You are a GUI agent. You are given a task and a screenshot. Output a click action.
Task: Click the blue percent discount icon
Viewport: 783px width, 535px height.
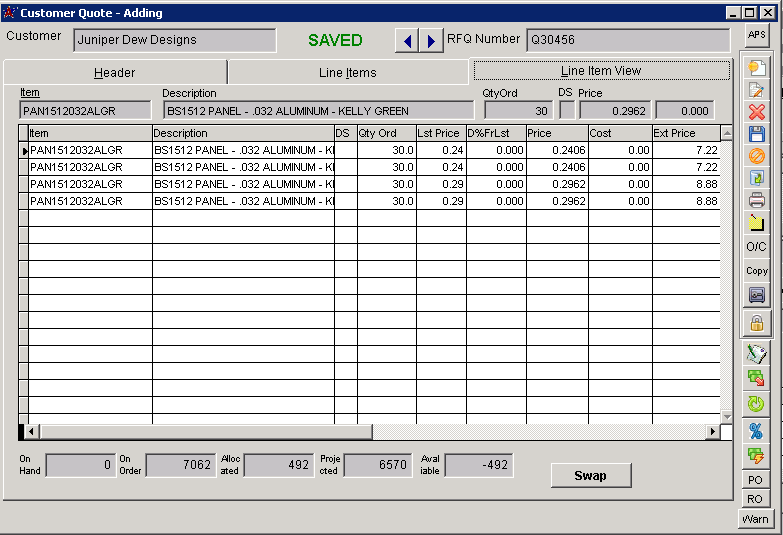tap(756, 430)
